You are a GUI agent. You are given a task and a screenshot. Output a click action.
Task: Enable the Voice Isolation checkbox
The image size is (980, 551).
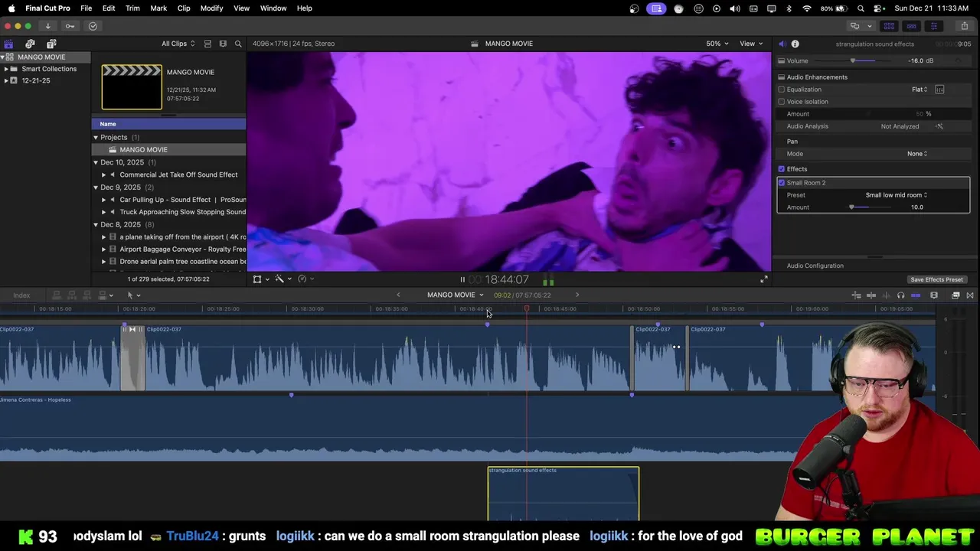tap(782, 102)
